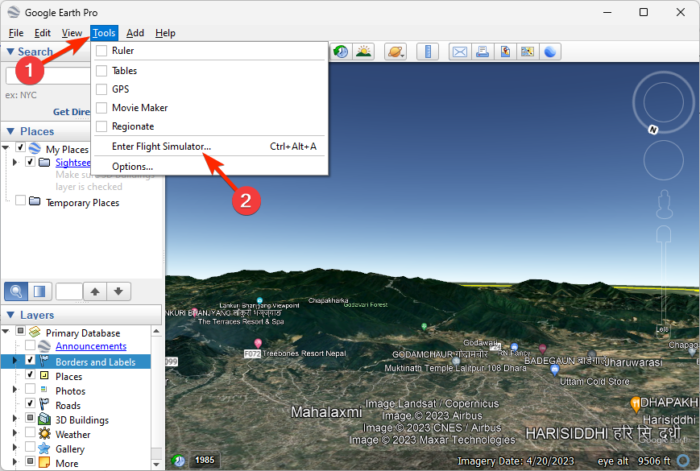Click the email envelope toolbar icon
Screen dimensions: 700x471
point(460,52)
